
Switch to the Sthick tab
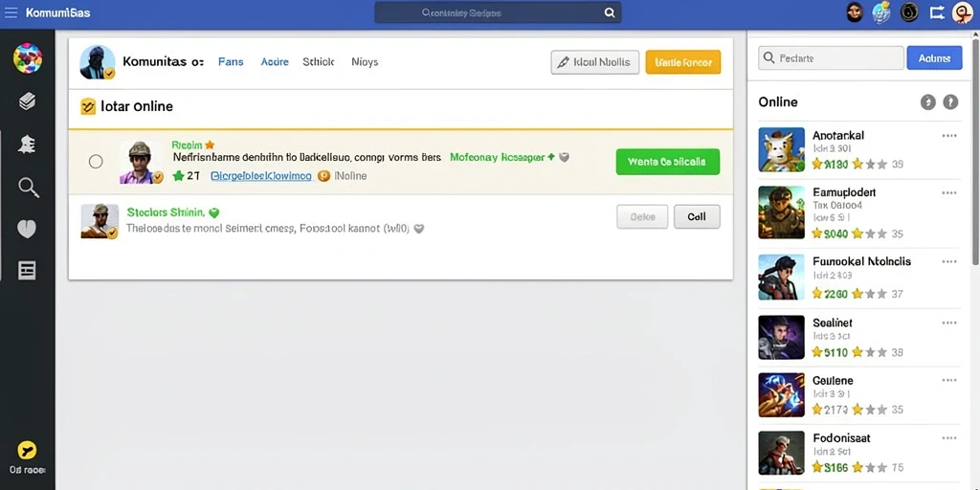pyautogui.click(x=318, y=62)
